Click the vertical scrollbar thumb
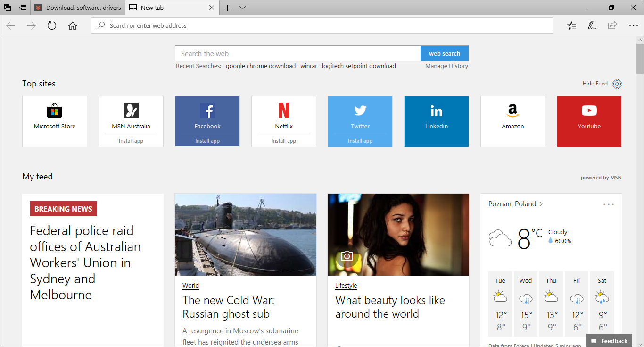 click(640, 59)
